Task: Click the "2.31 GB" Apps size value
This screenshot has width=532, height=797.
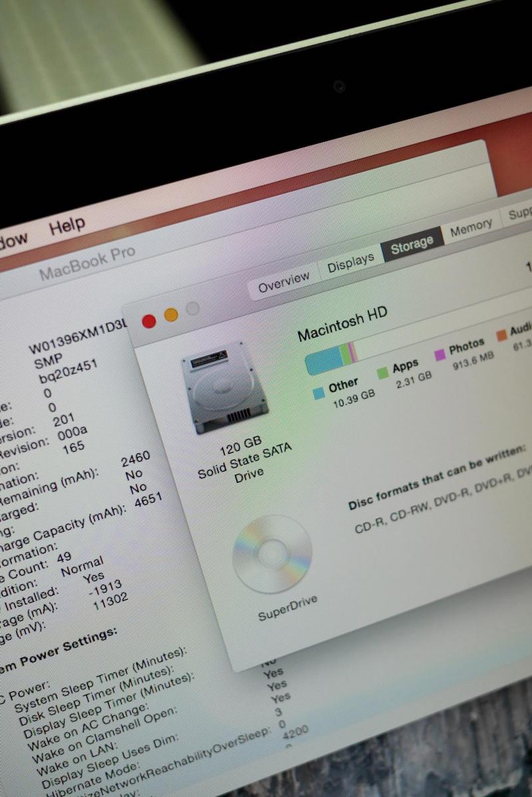Action: point(414,379)
